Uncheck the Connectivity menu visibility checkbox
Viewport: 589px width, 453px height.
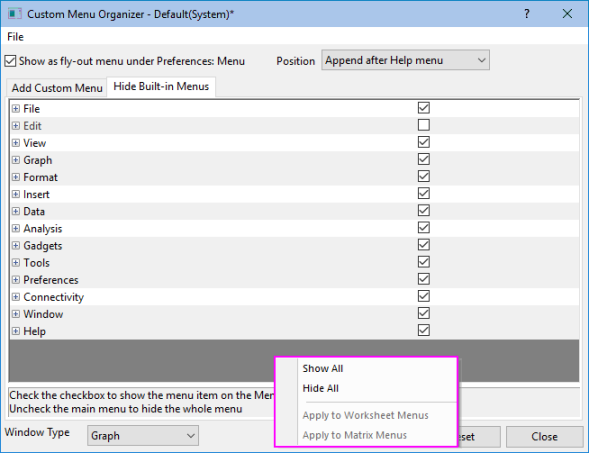(x=424, y=296)
